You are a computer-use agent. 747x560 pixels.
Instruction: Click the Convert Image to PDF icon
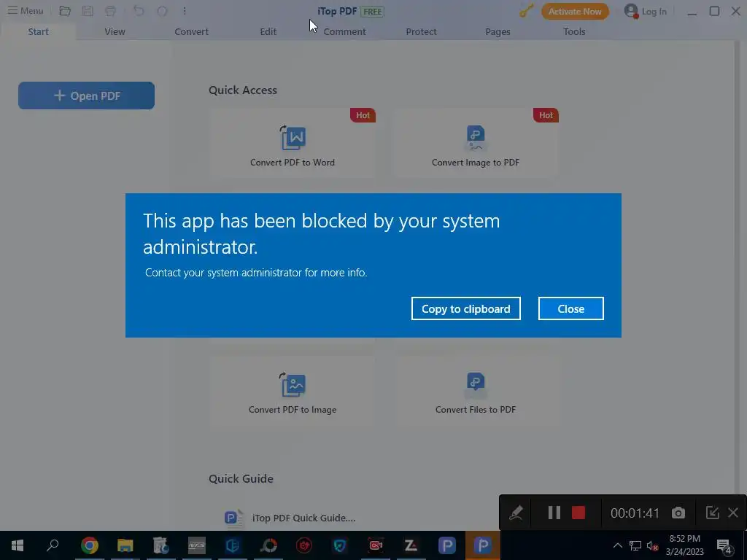tap(476, 138)
